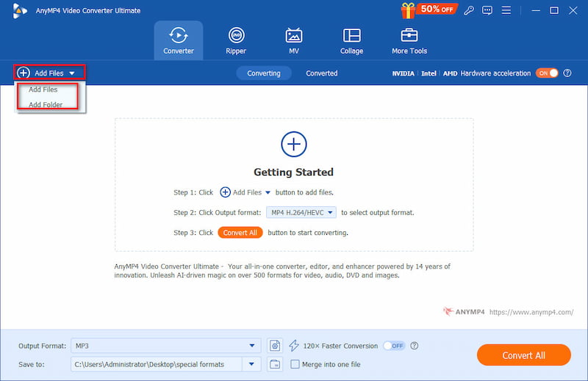Viewport: 588px width, 381px height.
Task: Open the MV tab
Action: pos(293,40)
